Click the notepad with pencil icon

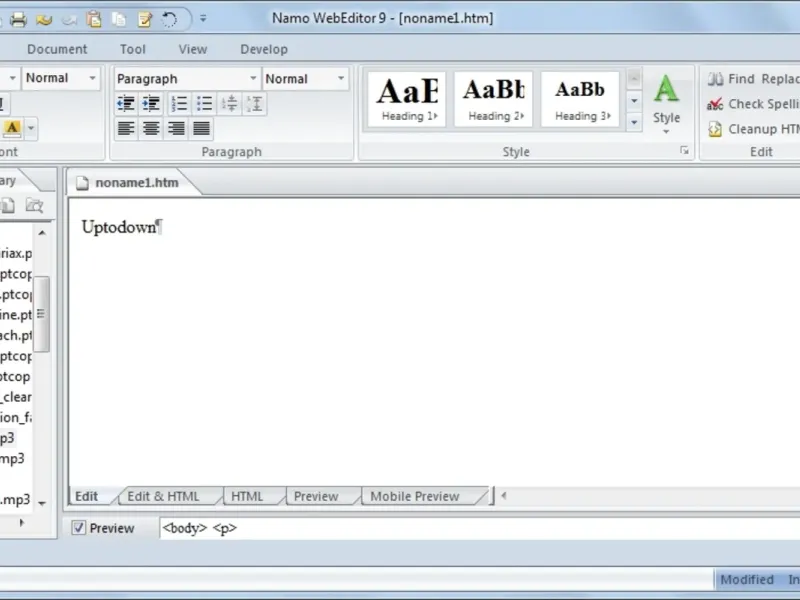tap(145, 19)
